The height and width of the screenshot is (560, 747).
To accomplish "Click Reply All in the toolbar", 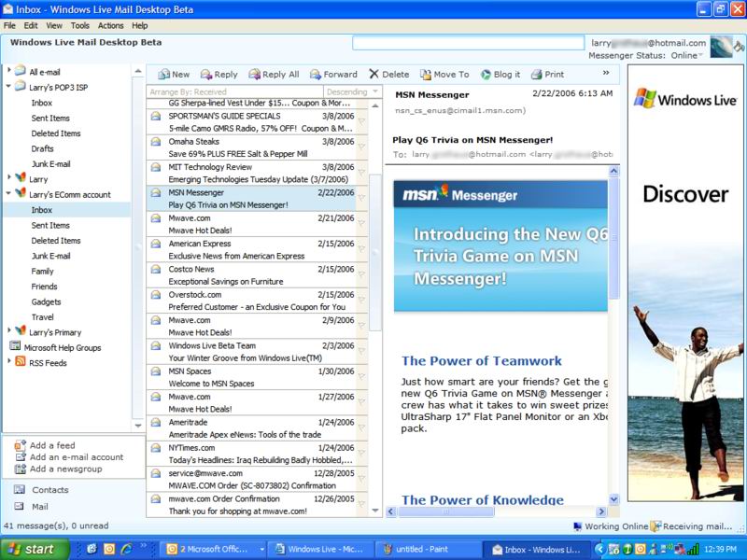I will click(x=274, y=75).
